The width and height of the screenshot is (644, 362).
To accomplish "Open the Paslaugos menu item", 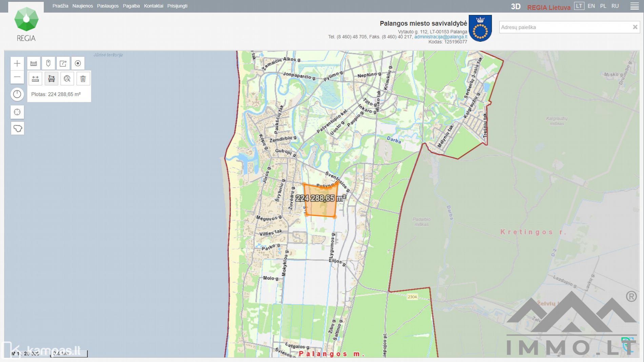I will click(108, 6).
